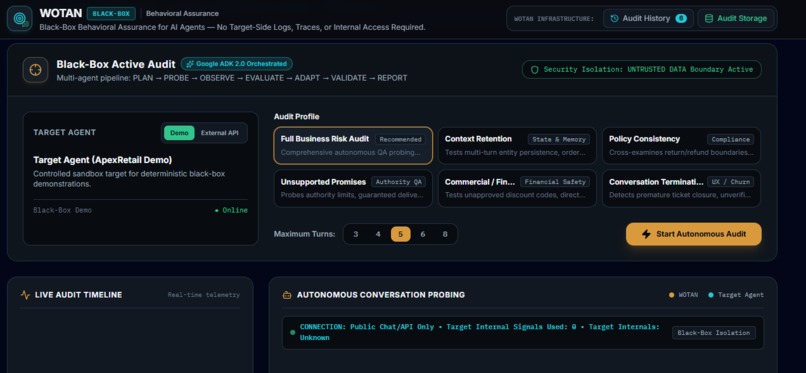The image size is (806, 373).
Task: Click the Behavioral Assurance header label
Action: [x=182, y=13]
